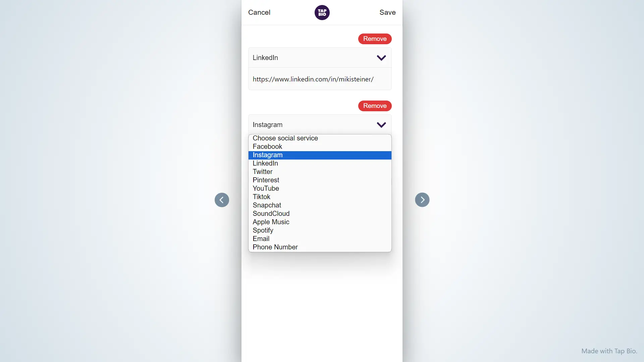Select Facebook from the dropdown list

click(268, 146)
